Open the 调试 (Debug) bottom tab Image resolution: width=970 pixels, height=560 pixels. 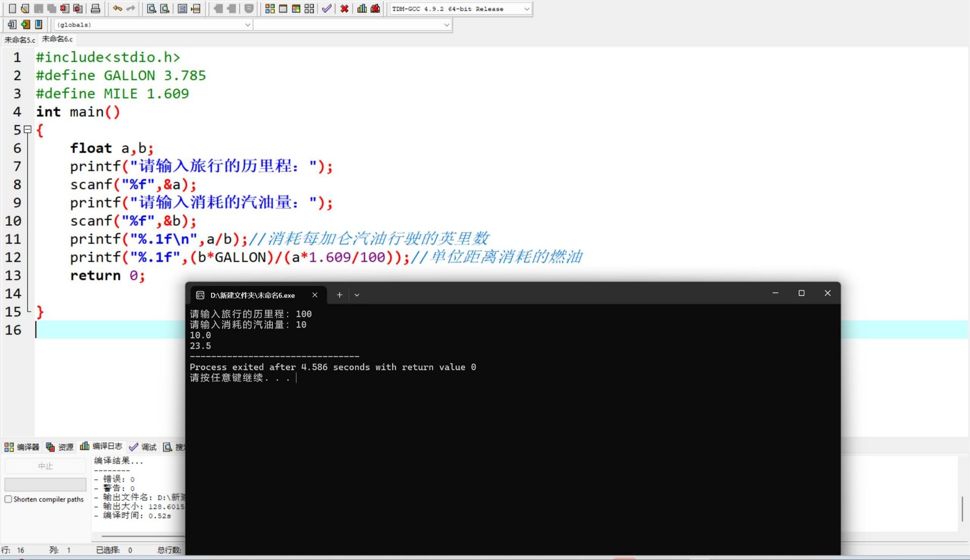[143, 447]
